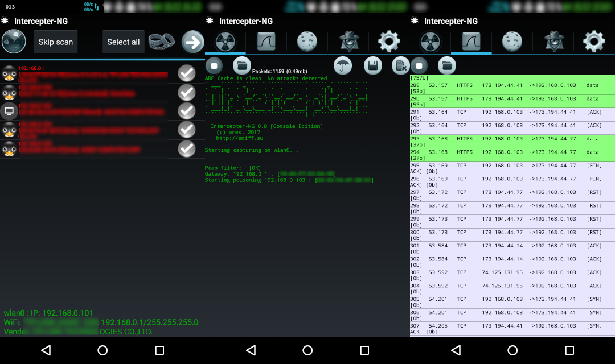The image size is (615, 364).
Task: Select TCP ACK packet row 292
Action: click(x=512, y=128)
